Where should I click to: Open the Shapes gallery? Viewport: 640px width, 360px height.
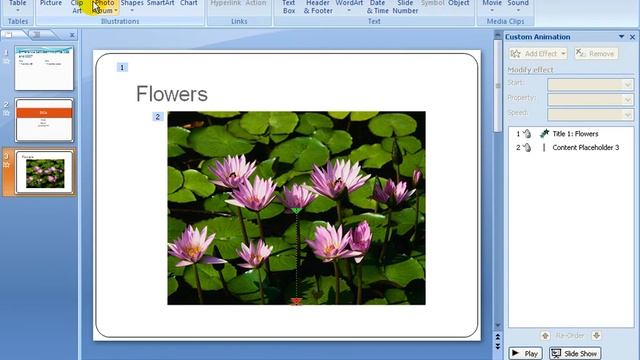(132, 5)
